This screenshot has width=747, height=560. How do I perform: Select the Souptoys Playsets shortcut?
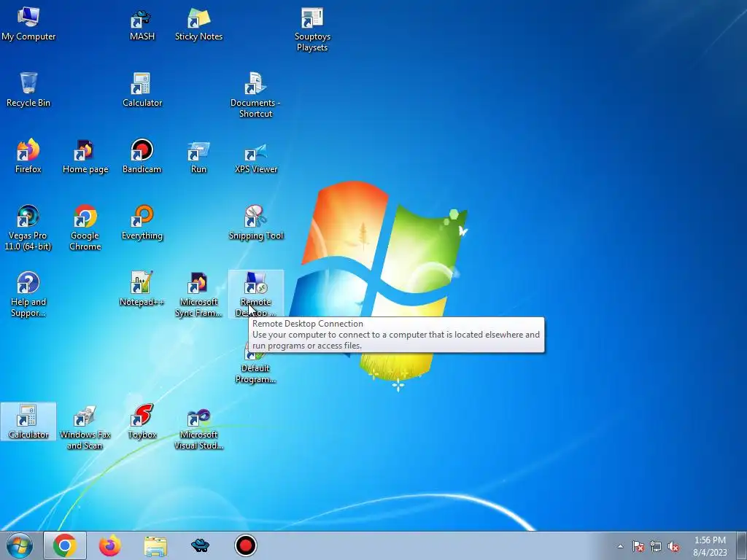[312, 29]
